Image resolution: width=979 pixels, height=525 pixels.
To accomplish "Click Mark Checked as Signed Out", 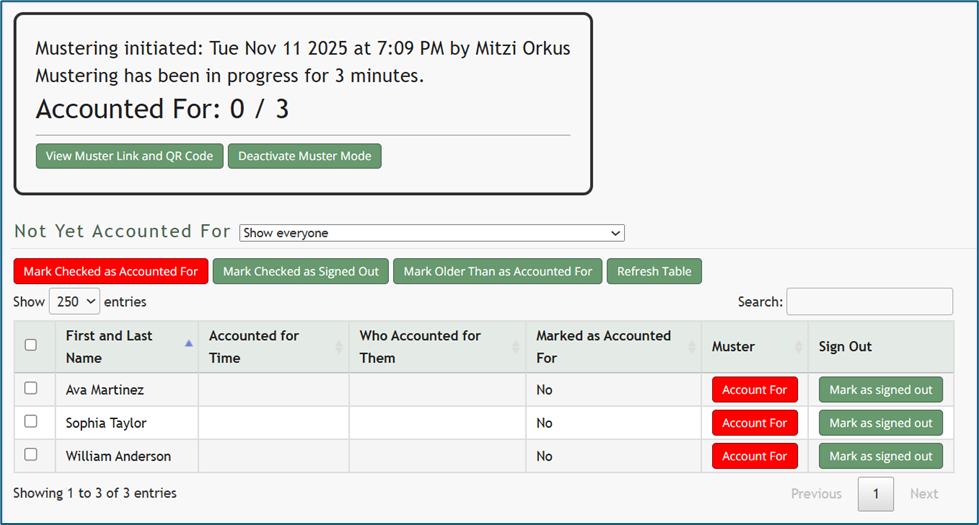I will click(301, 271).
